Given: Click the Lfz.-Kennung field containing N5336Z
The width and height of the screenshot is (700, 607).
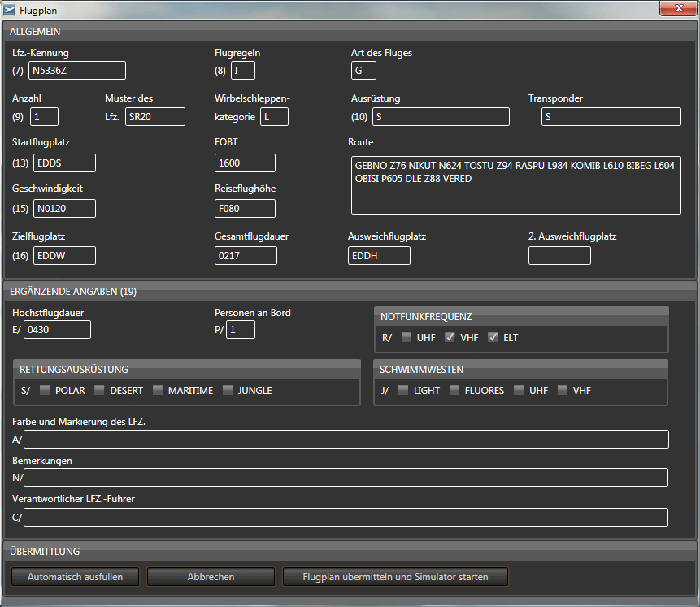Looking at the screenshot, I should click(76, 71).
